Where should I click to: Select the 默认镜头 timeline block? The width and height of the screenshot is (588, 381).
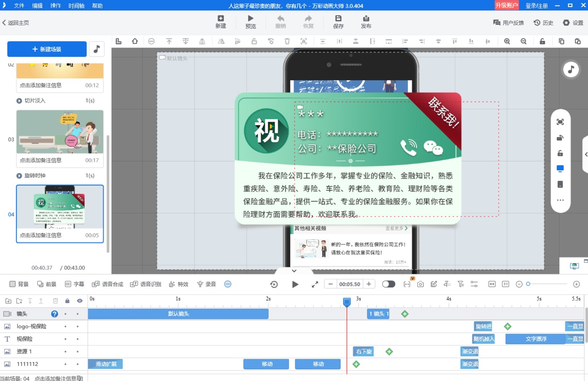tap(178, 314)
